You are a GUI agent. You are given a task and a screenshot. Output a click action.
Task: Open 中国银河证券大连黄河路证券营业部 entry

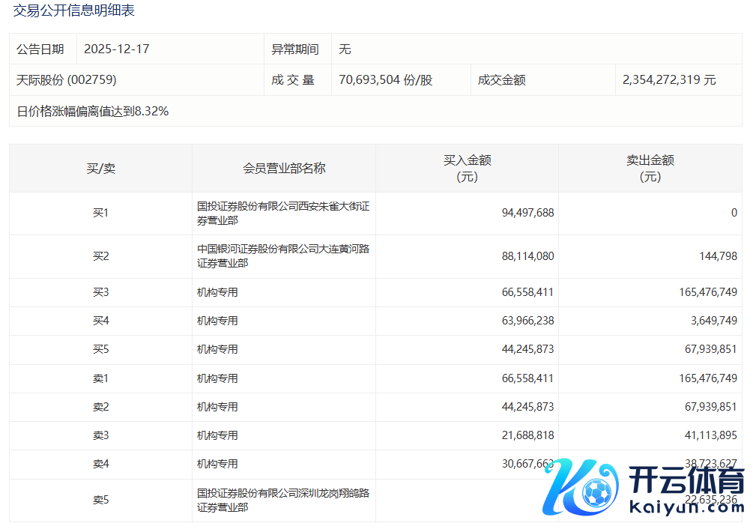282,256
